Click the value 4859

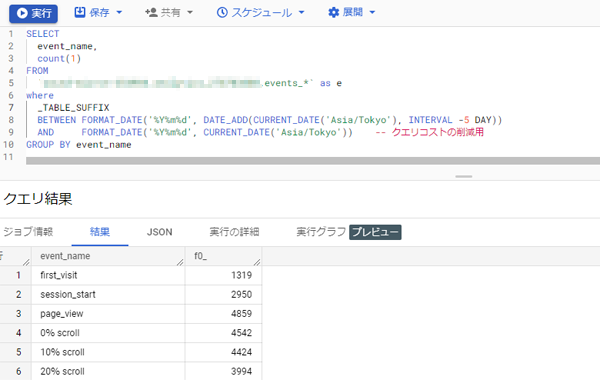click(x=241, y=314)
